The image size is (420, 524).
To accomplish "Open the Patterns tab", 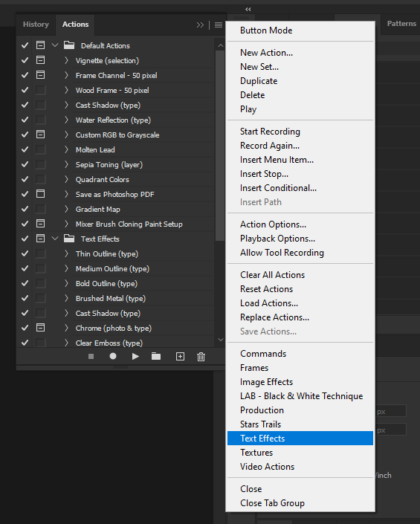I will (x=401, y=24).
